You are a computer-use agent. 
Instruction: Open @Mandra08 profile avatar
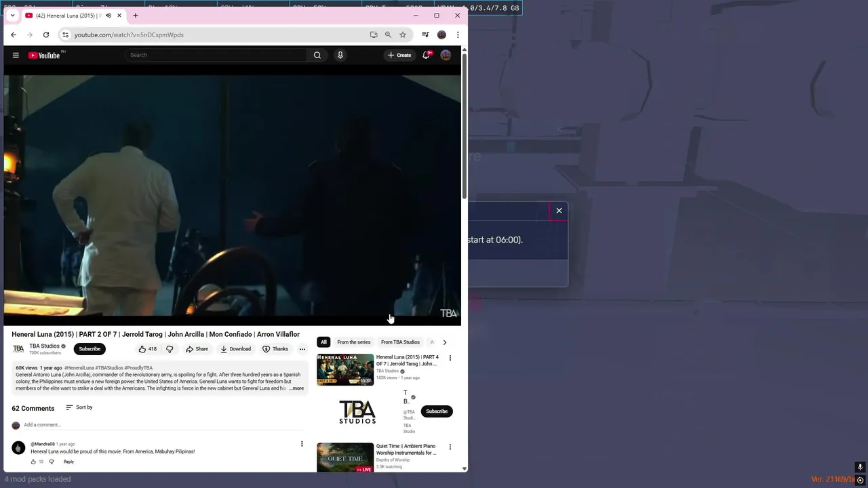pos(18,447)
